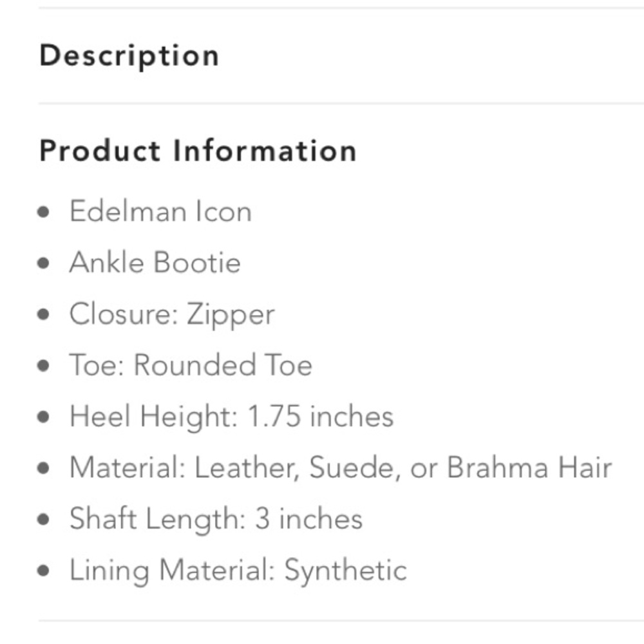
Task: Click the Lining Material: Synthetic line
Action: tap(238, 571)
